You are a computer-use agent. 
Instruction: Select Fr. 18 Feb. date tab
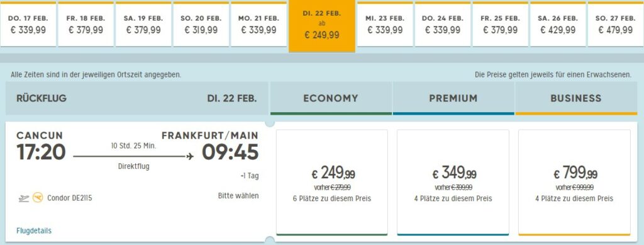86,25
